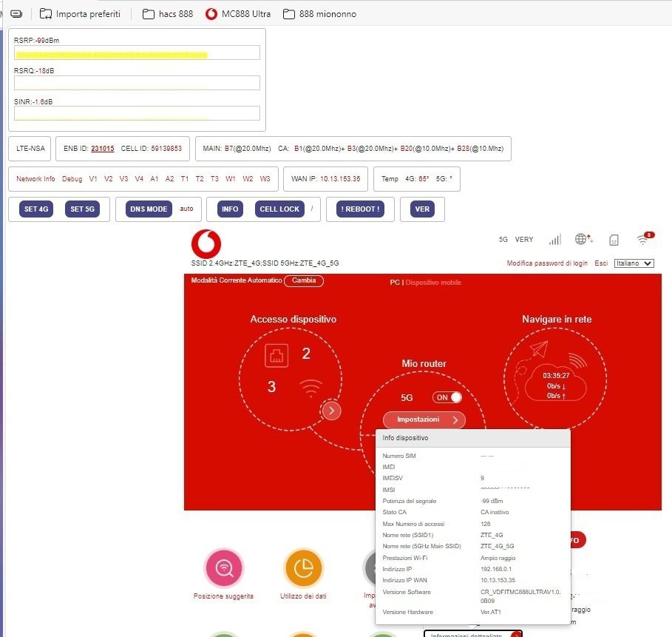This screenshot has width=672, height=637.
Task: Click Importa preferiti in bookmarks bar
Action: [x=80, y=14]
